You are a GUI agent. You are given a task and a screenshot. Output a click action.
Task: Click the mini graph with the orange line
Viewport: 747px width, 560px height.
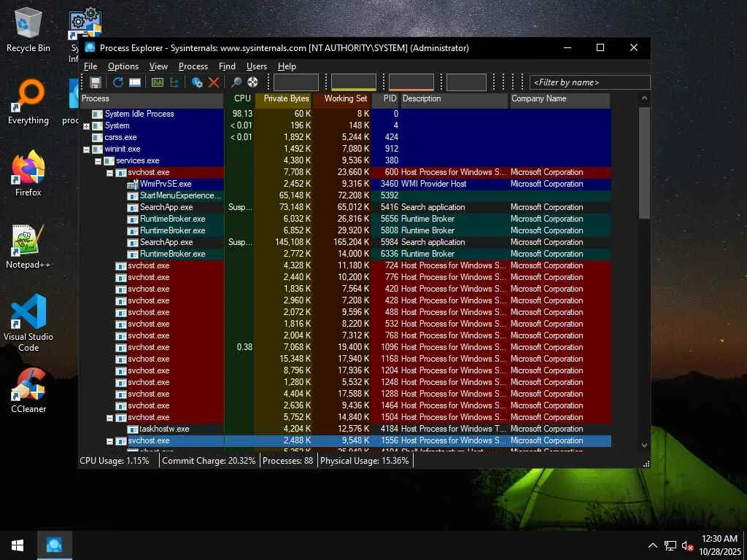[411, 82]
